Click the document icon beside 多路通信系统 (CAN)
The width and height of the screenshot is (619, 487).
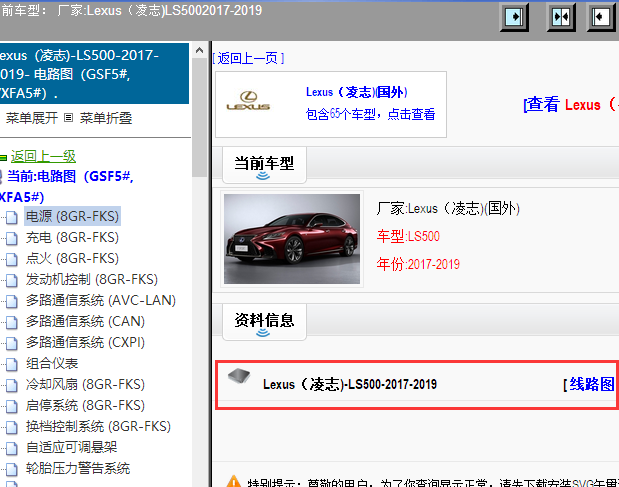pyautogui.click(x=12, y=322)
